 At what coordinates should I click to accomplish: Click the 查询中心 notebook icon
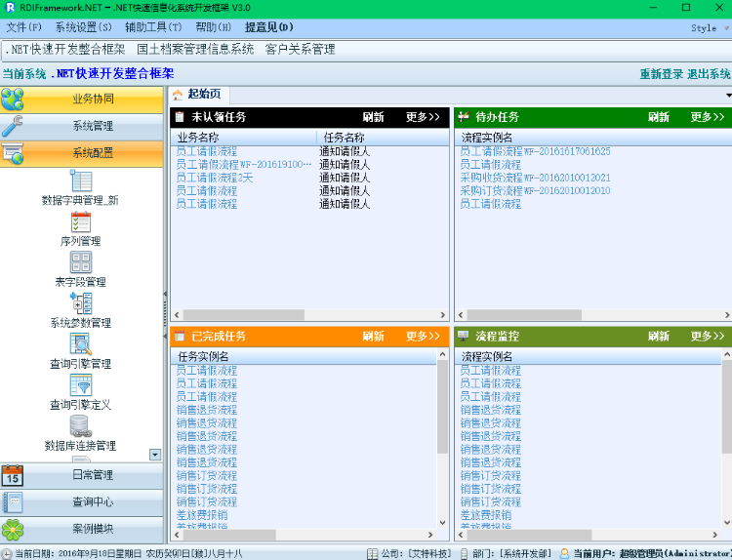pos(12,502)
